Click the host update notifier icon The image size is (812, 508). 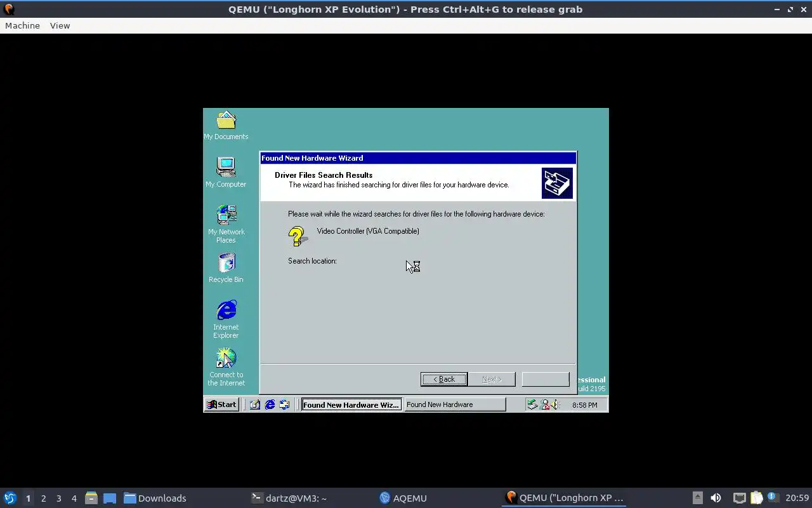tap(773, 497)
